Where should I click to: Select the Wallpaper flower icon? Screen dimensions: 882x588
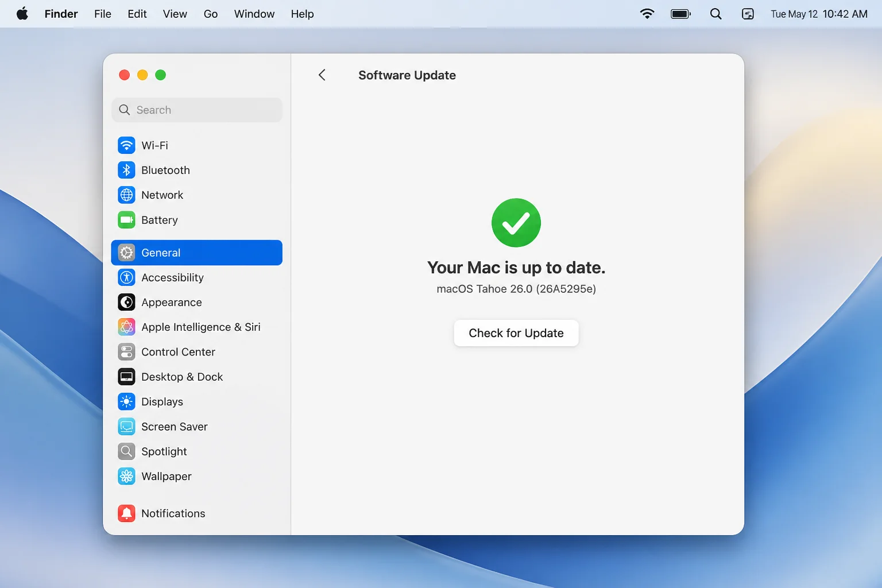pos(126,476)
